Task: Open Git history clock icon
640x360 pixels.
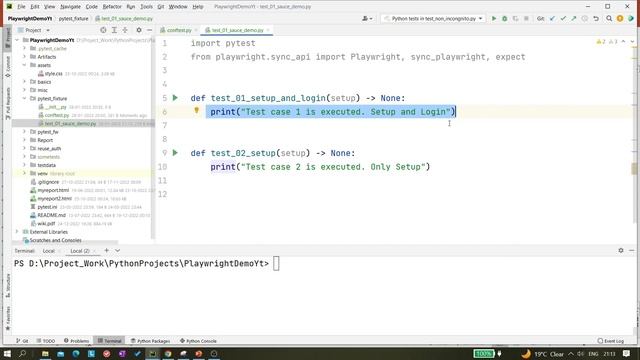Action: 584,18
